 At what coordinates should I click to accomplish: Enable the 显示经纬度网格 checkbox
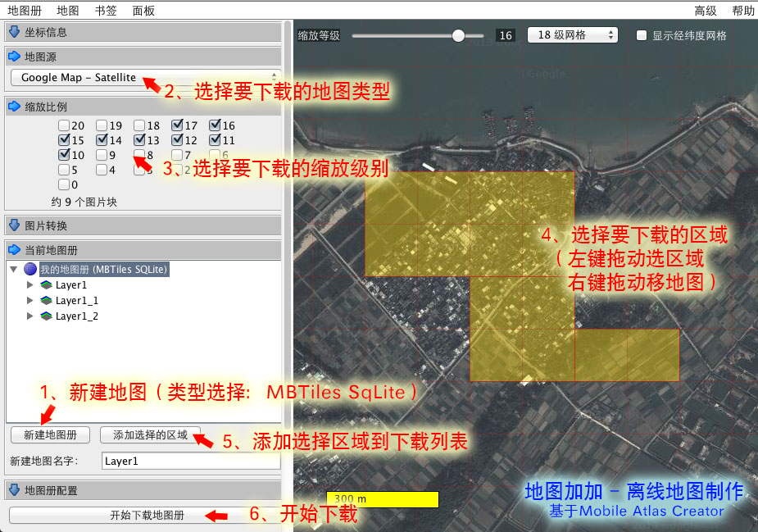642,35
